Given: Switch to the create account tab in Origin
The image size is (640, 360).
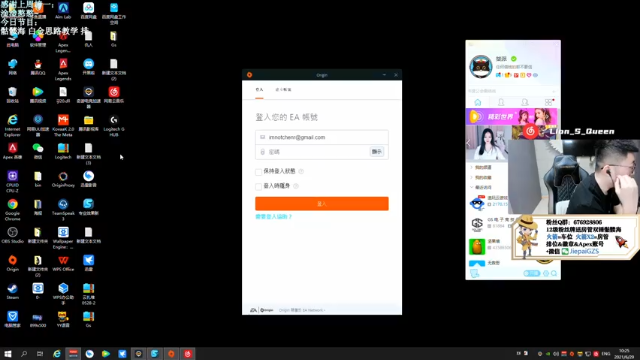Looking at the screenshot, I should tap(283, 90).
